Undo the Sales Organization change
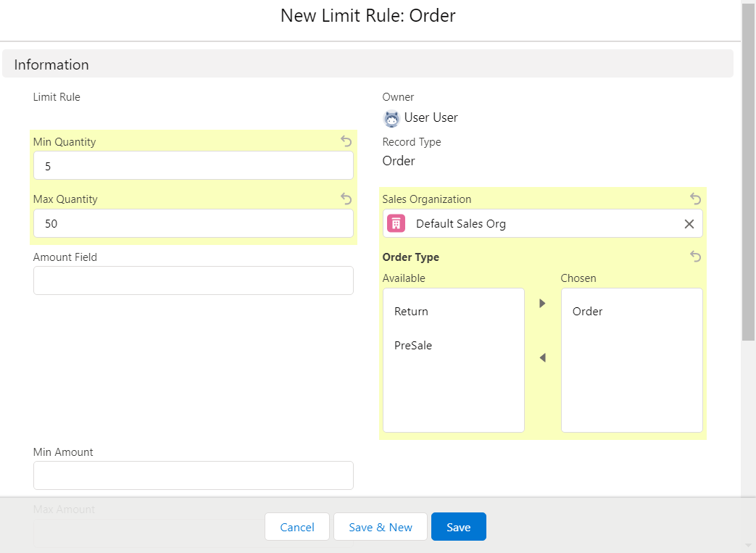The height and width of the screenshot is (553, 756). point(694,199)
